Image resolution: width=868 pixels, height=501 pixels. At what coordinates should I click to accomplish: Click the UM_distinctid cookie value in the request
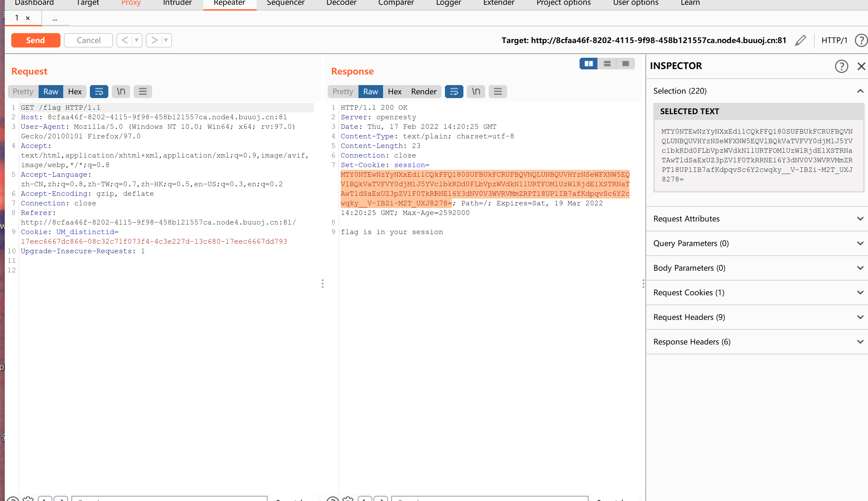[154, 242]
